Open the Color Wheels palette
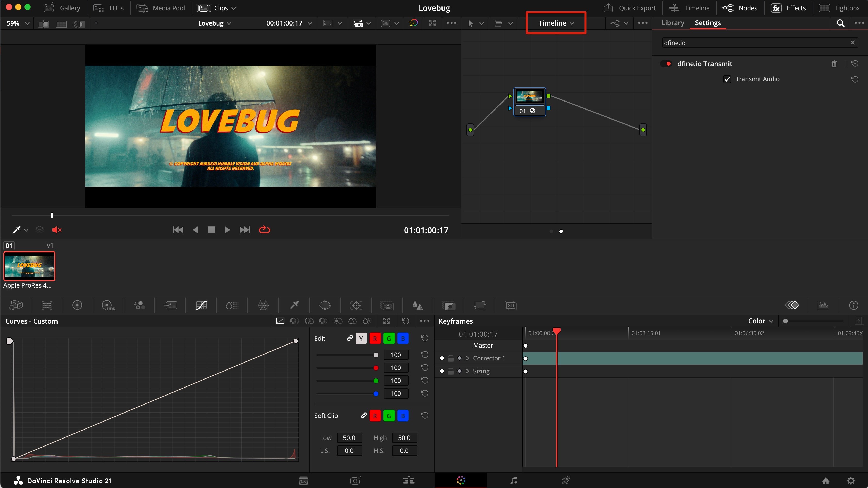 (77, 306)
